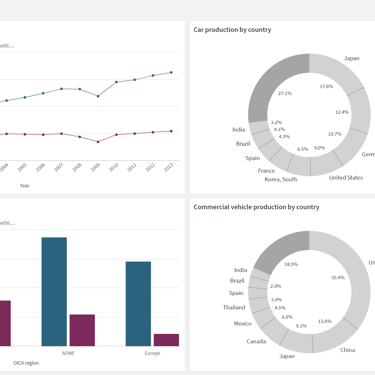This screenshot has height=375, width=375.
Task: Click the 2011 year label on line chart
Action: click(132, 168)
